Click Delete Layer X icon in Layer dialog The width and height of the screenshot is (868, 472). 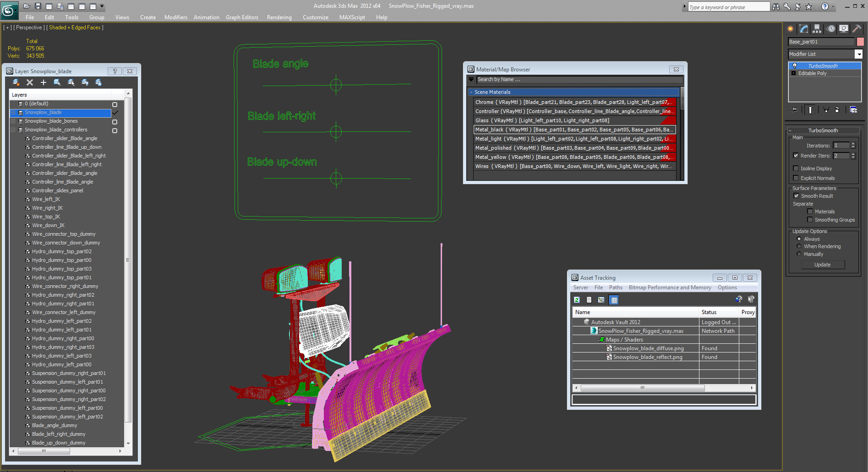(30, 82)
